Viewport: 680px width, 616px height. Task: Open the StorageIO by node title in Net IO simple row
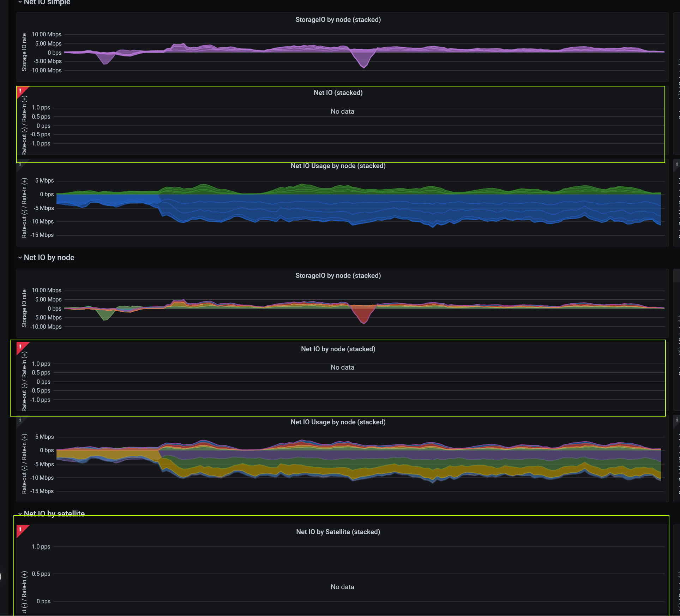[338, 20]
